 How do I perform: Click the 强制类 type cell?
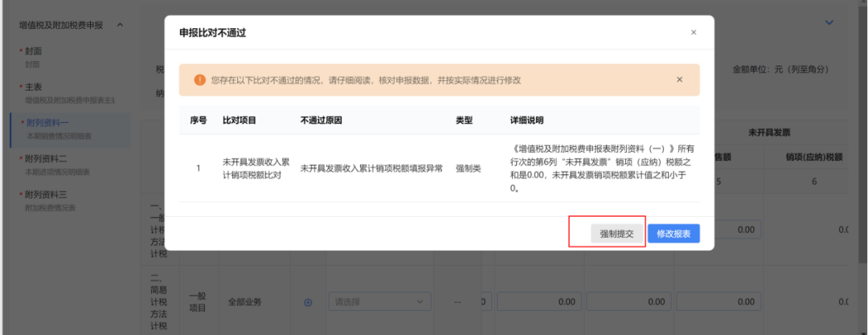[469, 169]
